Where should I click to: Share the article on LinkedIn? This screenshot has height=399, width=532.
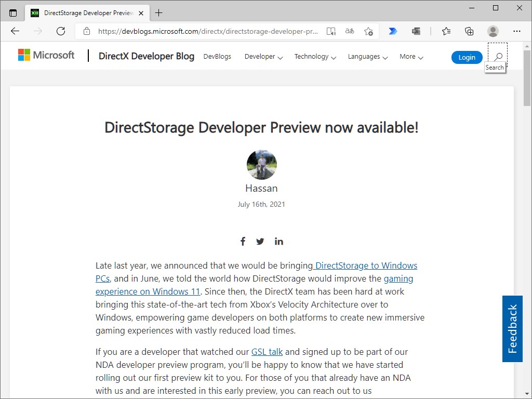click(278, 241)
